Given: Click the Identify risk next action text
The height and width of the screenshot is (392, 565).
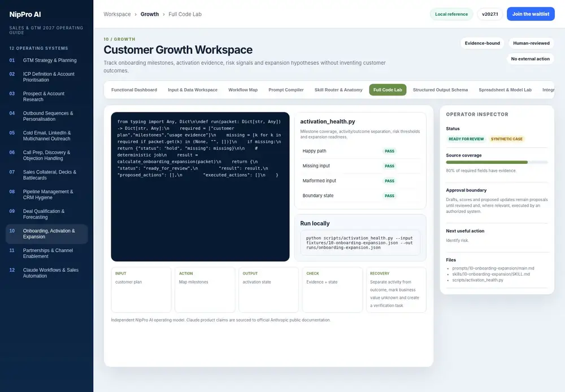Looking at the screenshot, I should click(457, 240).
